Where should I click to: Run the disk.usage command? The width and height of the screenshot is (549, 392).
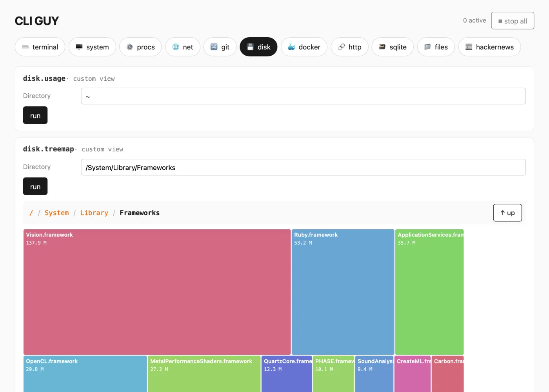pyautogui.click(x=35, y=115)
